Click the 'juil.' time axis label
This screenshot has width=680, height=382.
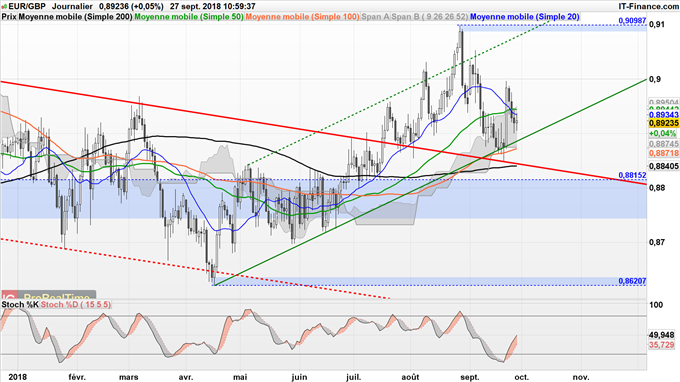pos(353,377)
